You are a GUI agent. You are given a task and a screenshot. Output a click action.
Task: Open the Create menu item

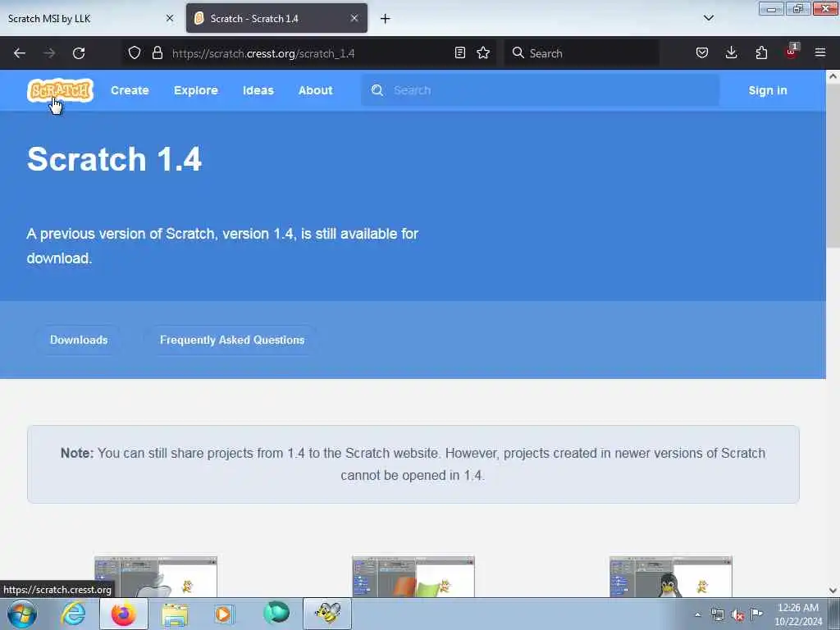(x=130, y=90)
